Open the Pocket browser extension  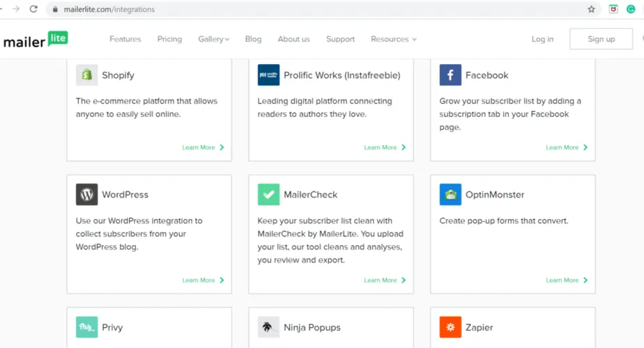click(x=613, y=9)
